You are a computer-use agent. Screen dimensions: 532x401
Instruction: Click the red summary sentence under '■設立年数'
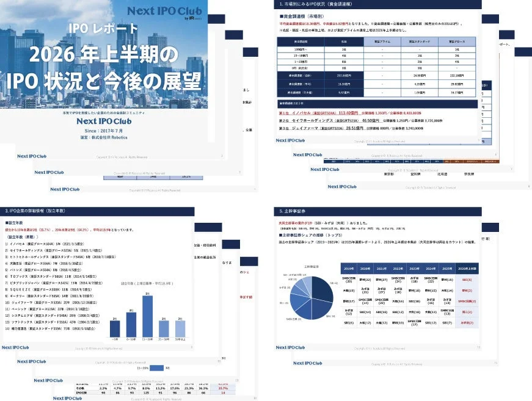[x=69, y=230]
